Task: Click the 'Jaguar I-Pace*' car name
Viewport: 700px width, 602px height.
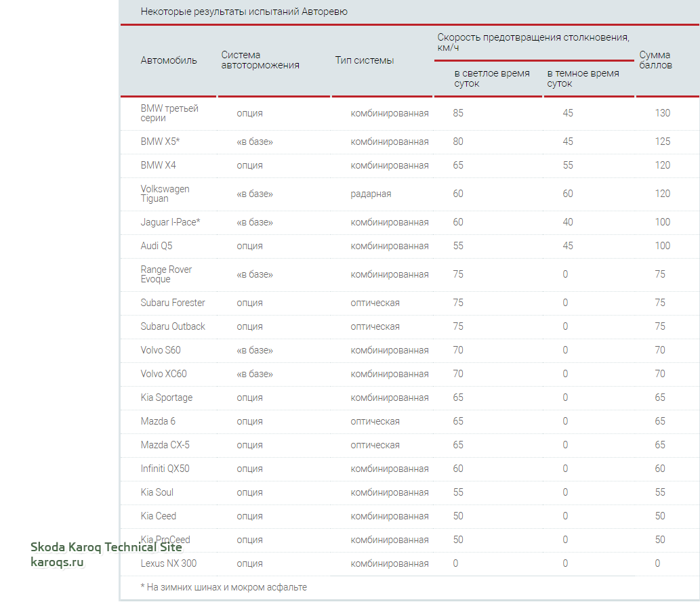Action: click(x=170, y=222)
